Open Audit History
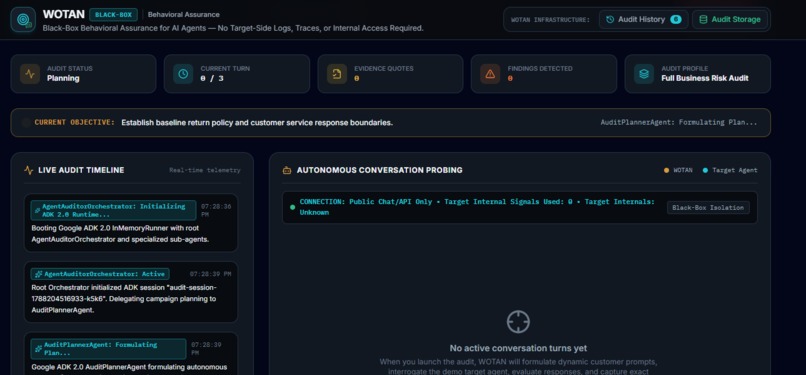The width and height of the screenshot is (806, 375). coord(644,20)
